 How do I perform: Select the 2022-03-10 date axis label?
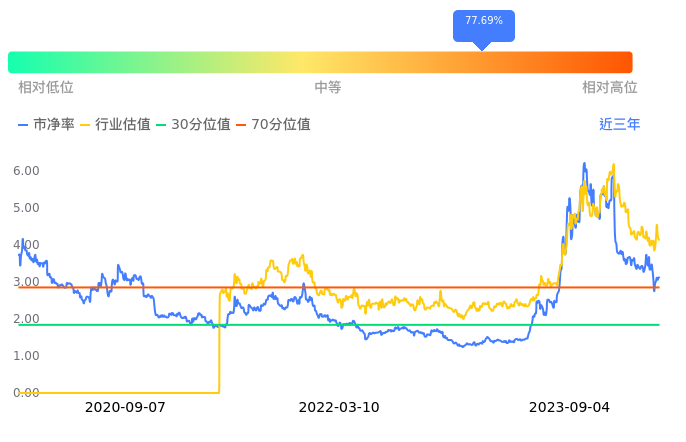click(339, 407)
